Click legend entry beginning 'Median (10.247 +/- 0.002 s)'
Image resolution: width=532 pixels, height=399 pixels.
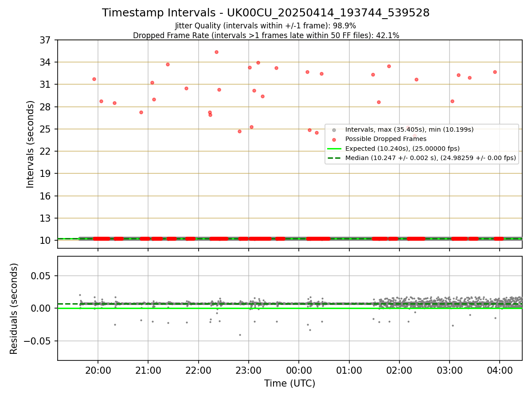[430, 158]
